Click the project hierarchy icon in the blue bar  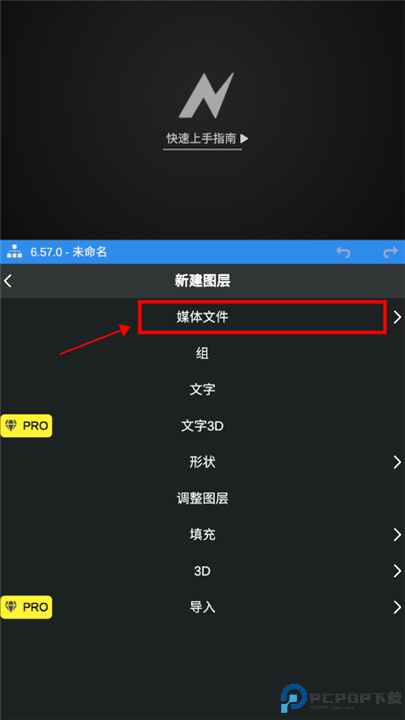tap(15, 252)
